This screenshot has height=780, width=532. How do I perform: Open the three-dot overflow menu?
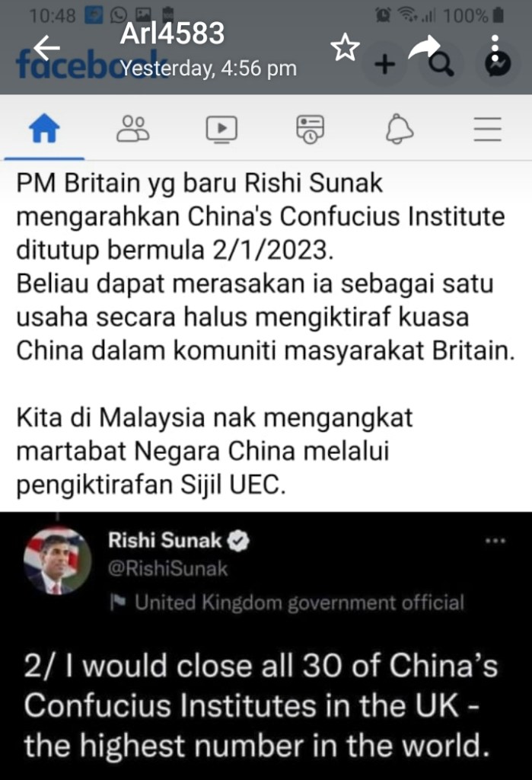pos(495,48)
